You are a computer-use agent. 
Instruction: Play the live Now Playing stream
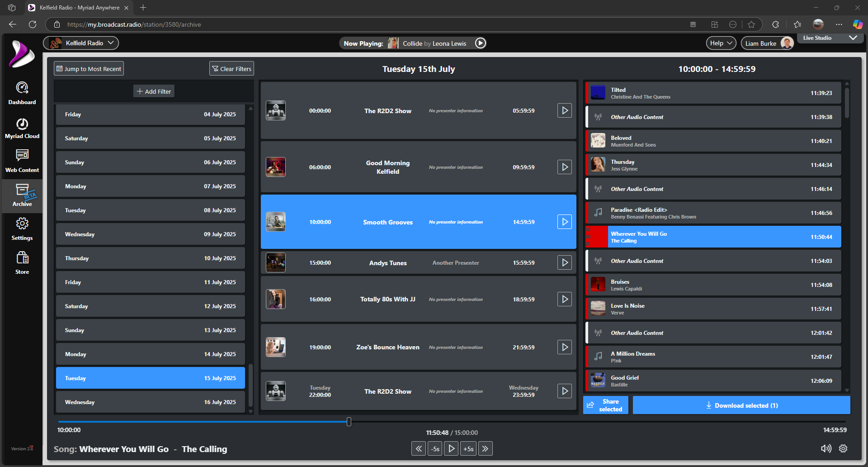point(481,43)
